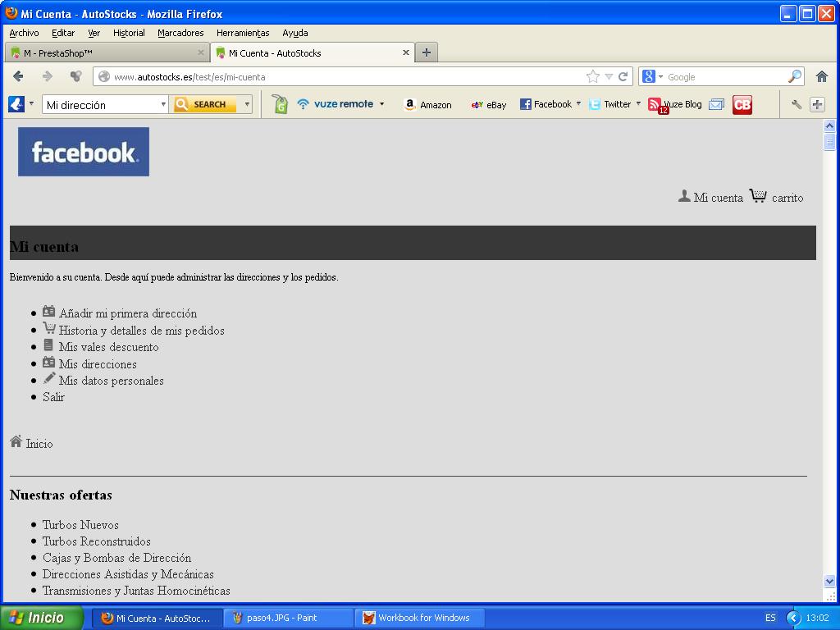Open the eBay toolbar shortcut

pos(489,104)
